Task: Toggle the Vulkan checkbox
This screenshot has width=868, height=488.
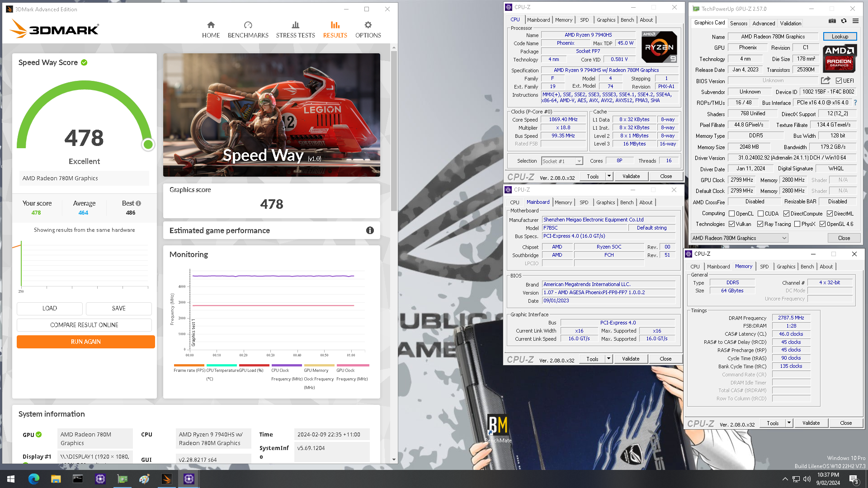Action: [x=731, y=224]
